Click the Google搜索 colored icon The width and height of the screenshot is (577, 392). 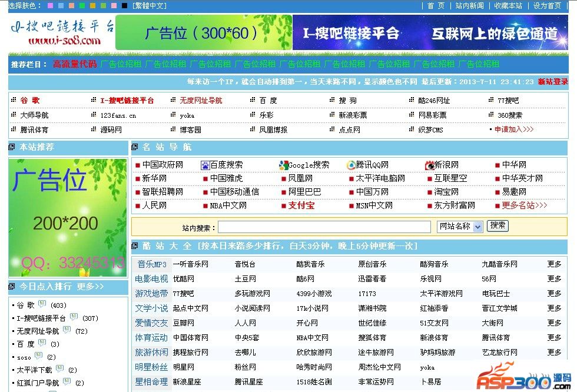283,165
